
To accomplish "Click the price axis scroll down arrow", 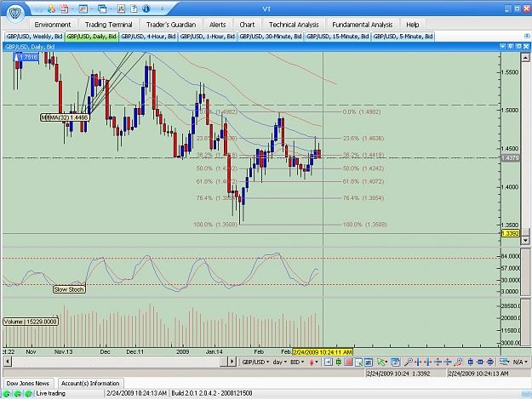I will [x=525, y=241].
